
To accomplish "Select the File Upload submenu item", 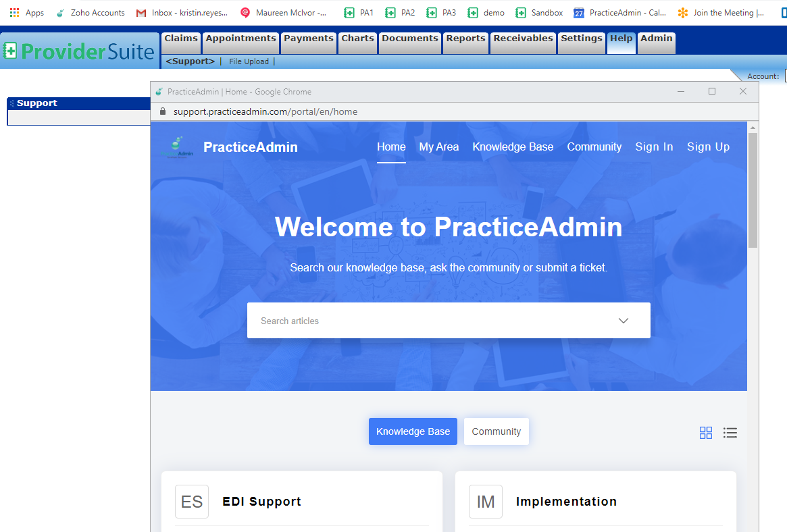I will pos(249,61).
